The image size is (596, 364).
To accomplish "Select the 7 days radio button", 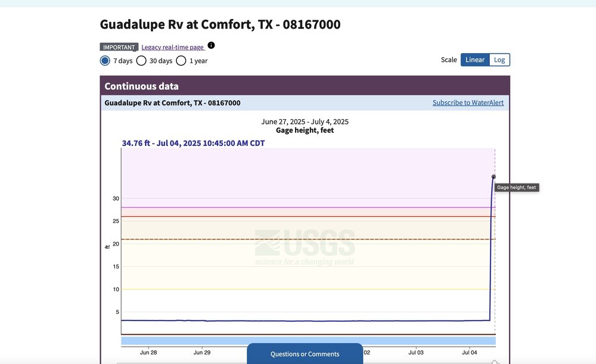I will pyautogui.click(x=105, y=60).
